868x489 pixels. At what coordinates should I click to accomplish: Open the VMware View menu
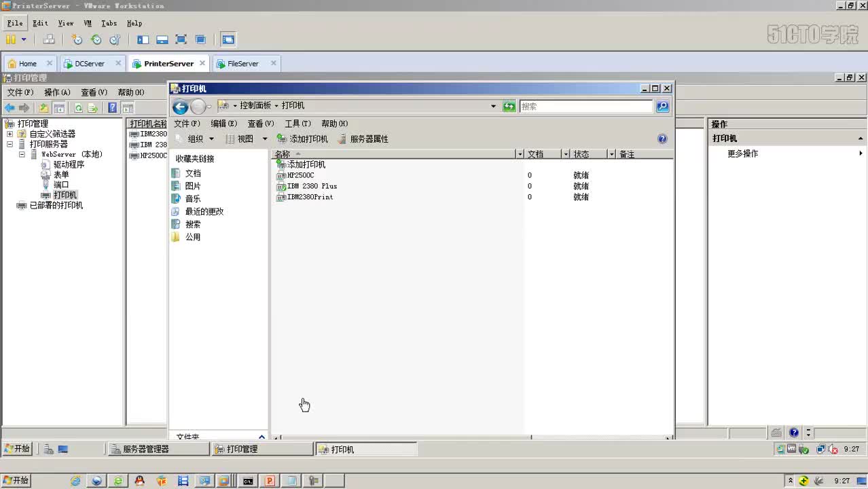pos(66,23)
